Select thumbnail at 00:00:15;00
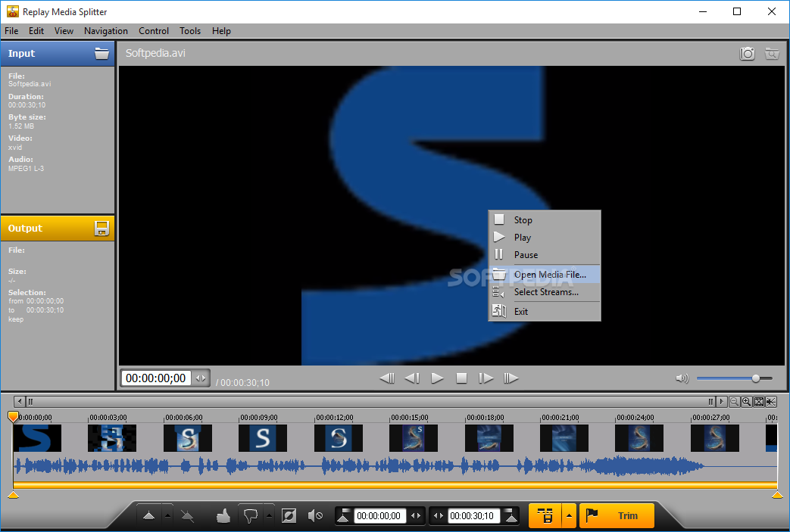790x532 pixels. tap(414, 438)
